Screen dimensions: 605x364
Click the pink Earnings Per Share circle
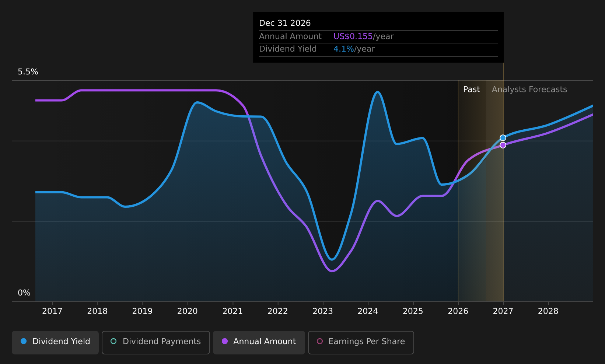[x=320, y=341]
